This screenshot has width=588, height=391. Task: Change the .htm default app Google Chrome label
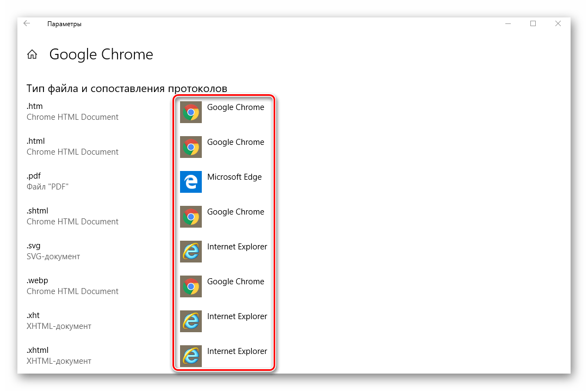[236, 107]
